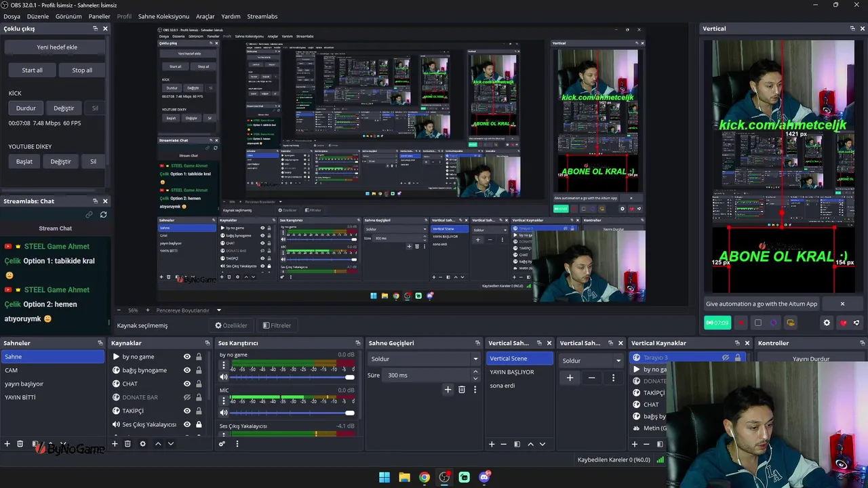Mute the by no game audio channel
Viewport: 868px width, 488px height.
pyautogui.click(x=224, y=377)
